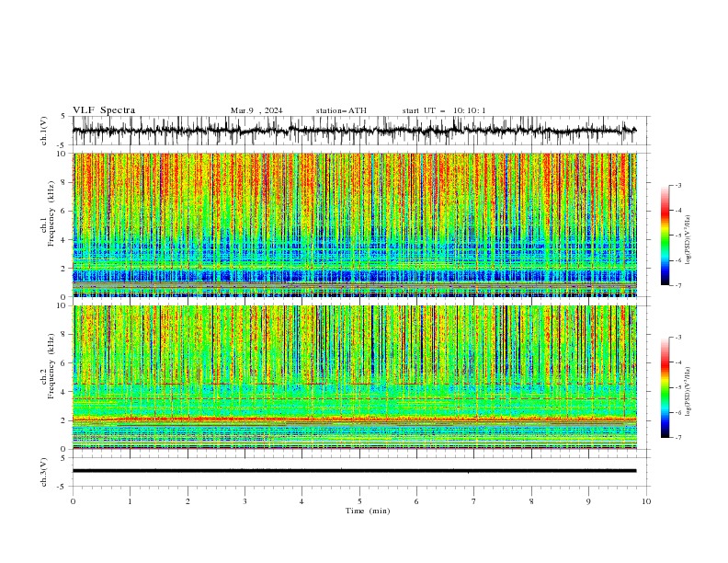Image resolution: width=728 pixels, height=563 pixels.
Task: Click the red 2 kHz band in ch.2 spectrogram
Action: pos(355,419)
